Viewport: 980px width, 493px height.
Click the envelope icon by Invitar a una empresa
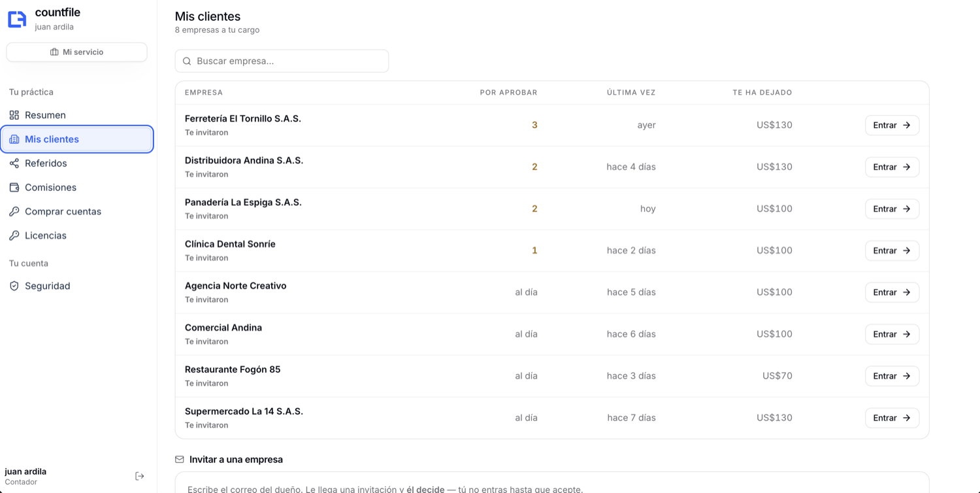click(180, 460)
